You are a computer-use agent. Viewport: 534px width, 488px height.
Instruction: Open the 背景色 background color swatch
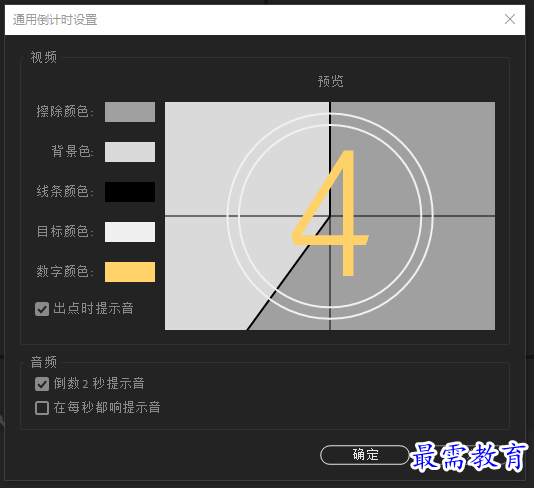(130, 152)
